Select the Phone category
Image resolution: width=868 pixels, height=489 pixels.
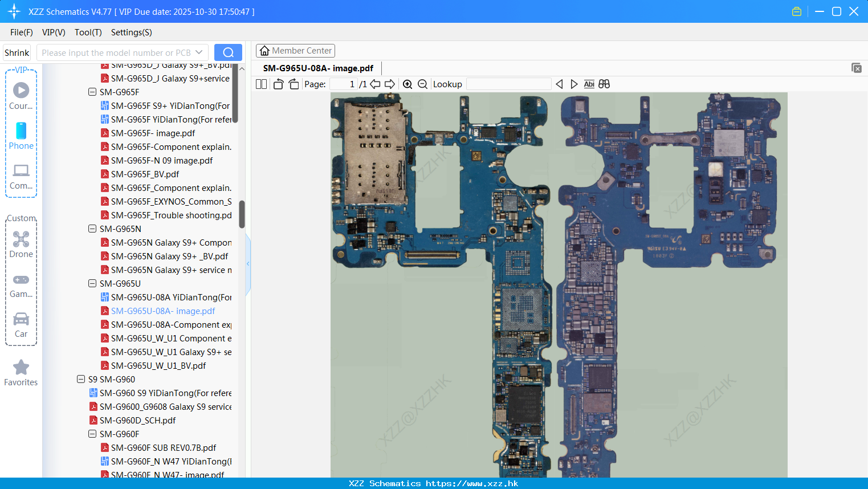(x=21, y=136)
